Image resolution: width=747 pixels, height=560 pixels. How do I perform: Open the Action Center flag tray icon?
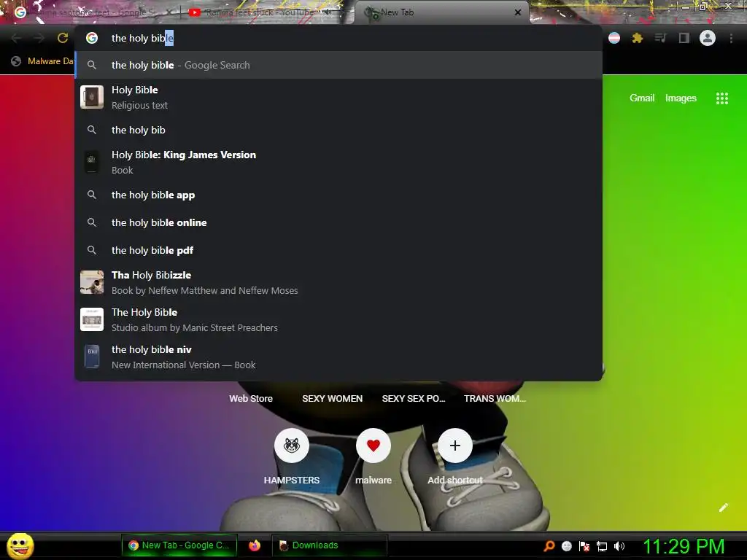pyautogui.click(x=584, y=546)
